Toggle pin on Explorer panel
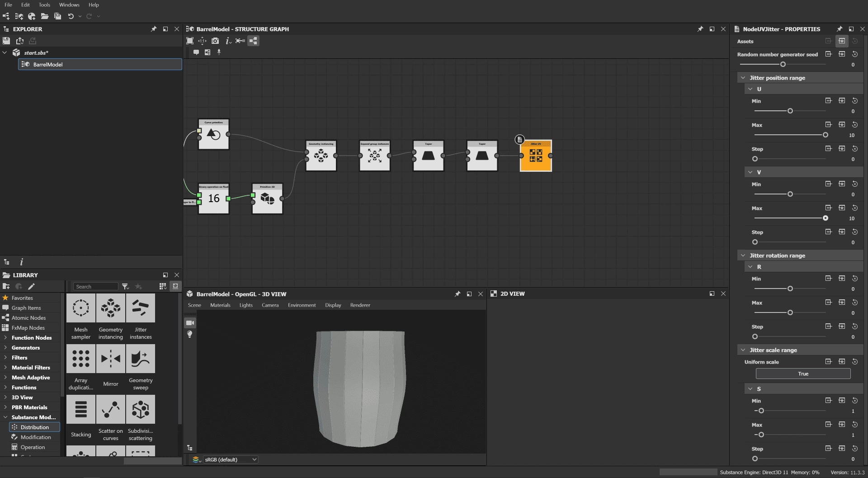868x478 pixels. tap(154, 29)
